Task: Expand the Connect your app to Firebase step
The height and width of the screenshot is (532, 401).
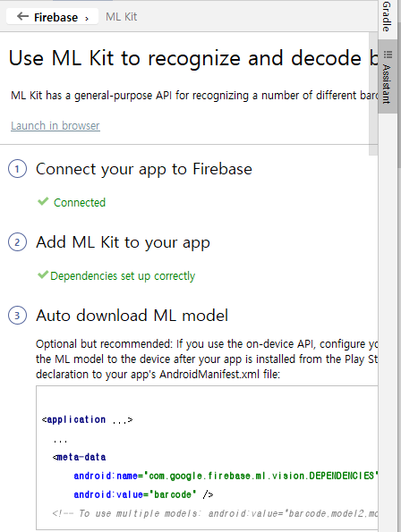Action: [144, 169]
